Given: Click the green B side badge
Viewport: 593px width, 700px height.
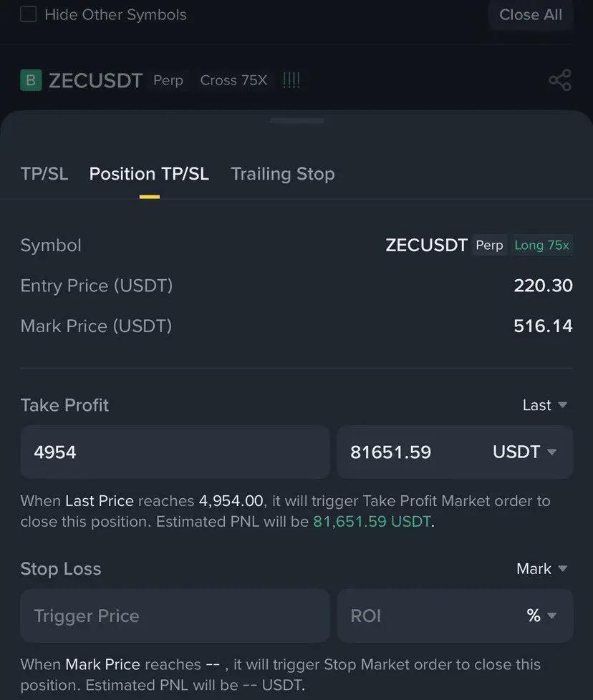Looking at the screenshot, I should pos(30,80).
